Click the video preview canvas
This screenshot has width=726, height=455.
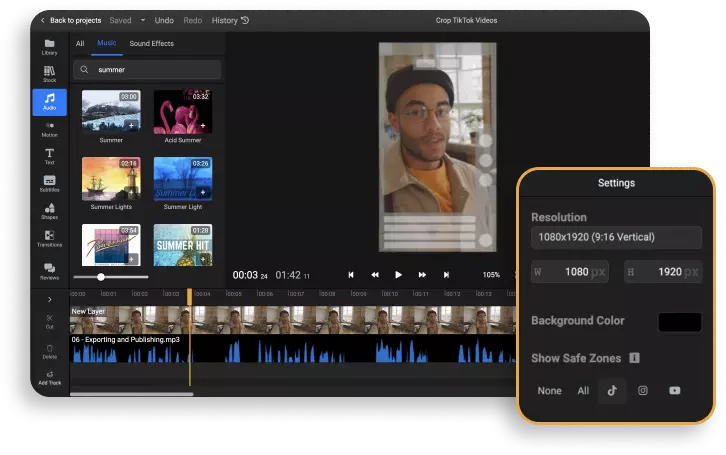pos(438,147)
